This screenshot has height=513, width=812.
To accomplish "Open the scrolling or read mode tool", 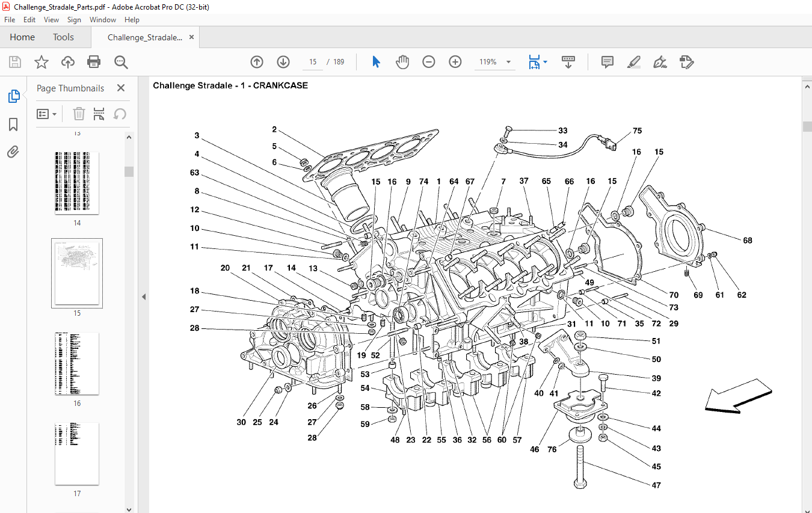I will pos(568,62).
